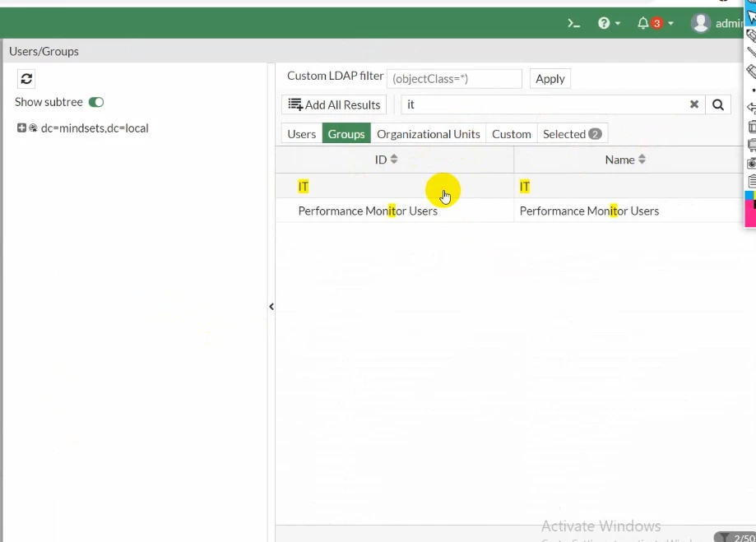View the Selected tab with 2 items
Image resolution: width=756 pixels, height=542 pixels.
[573, 133]
